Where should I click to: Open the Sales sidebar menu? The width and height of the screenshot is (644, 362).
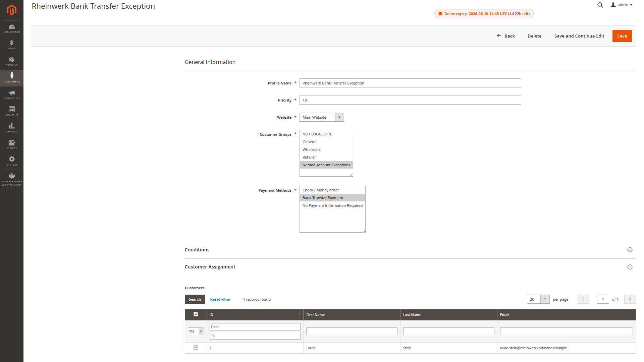point(12,45)
